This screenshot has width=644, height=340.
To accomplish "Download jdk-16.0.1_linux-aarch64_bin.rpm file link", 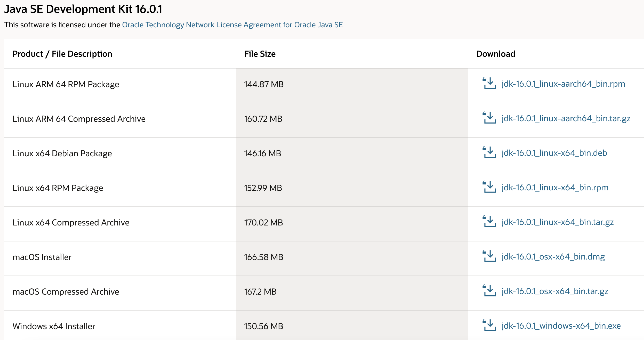I will (x=563, y=84).
